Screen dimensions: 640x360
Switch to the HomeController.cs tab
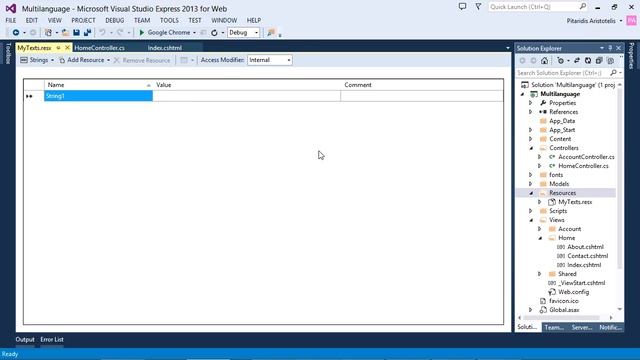(100, 48)
